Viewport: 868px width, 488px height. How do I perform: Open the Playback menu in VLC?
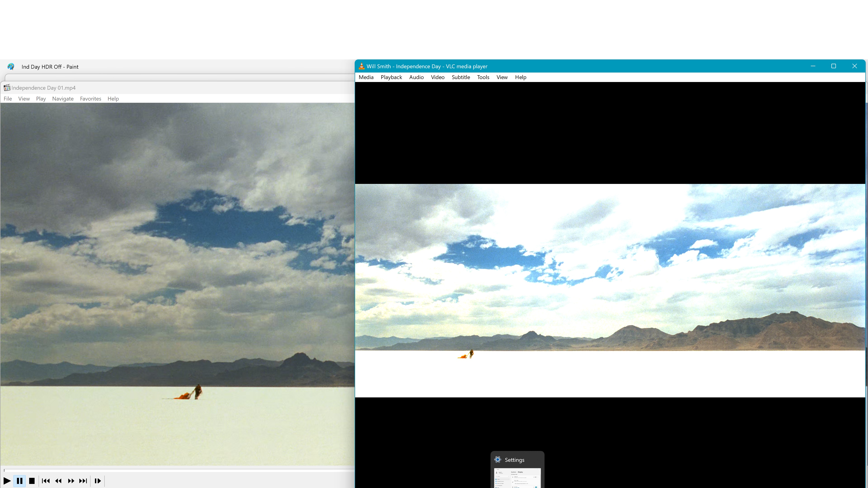click(391, 77)
